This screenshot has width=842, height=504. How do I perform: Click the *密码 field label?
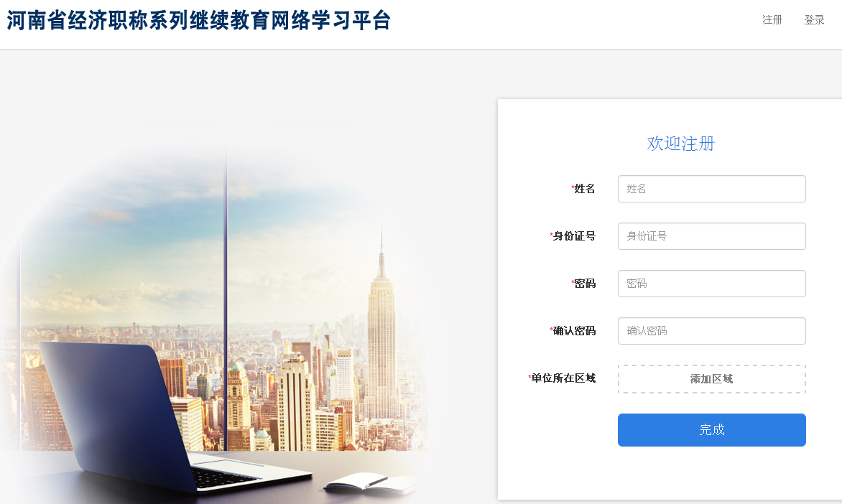tap(583, 284)
